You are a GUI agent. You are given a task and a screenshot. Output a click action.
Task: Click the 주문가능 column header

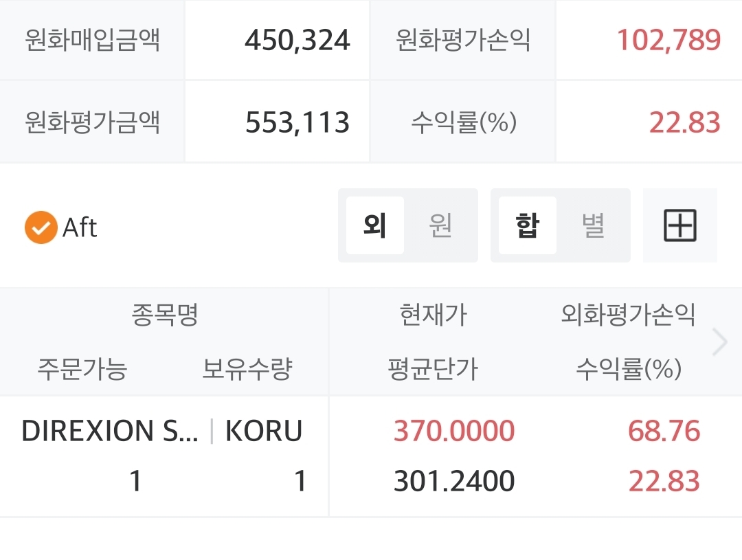pos(82,370)
